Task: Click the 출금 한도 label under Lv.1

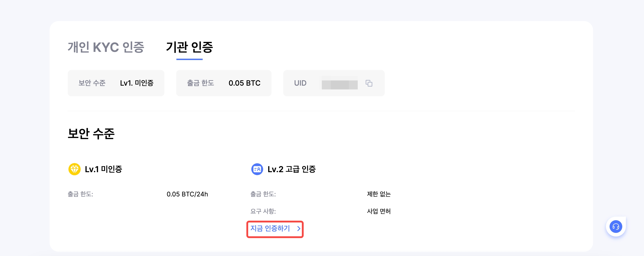Action: [x=80, y=194]
